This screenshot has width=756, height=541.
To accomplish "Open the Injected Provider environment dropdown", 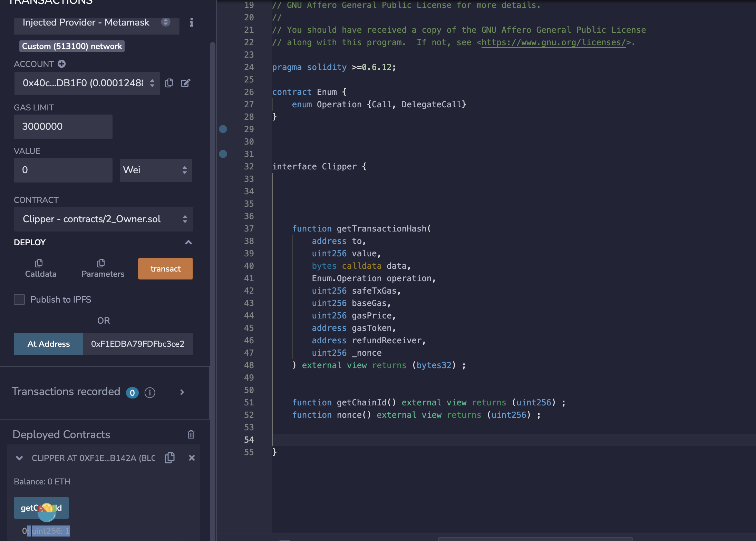I will click(96, 23).
